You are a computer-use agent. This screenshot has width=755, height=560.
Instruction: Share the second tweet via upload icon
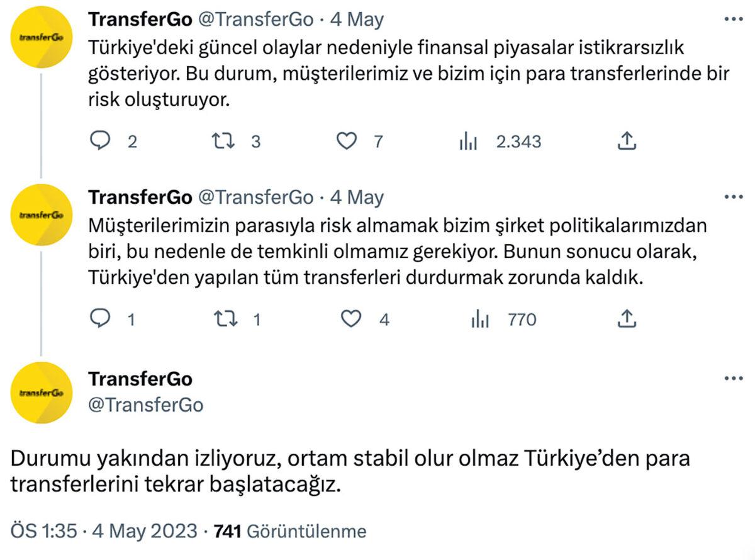[627, 320]
